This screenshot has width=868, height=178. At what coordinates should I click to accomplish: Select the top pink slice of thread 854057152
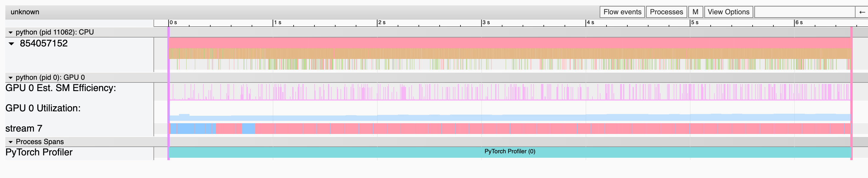coord(510,43)
